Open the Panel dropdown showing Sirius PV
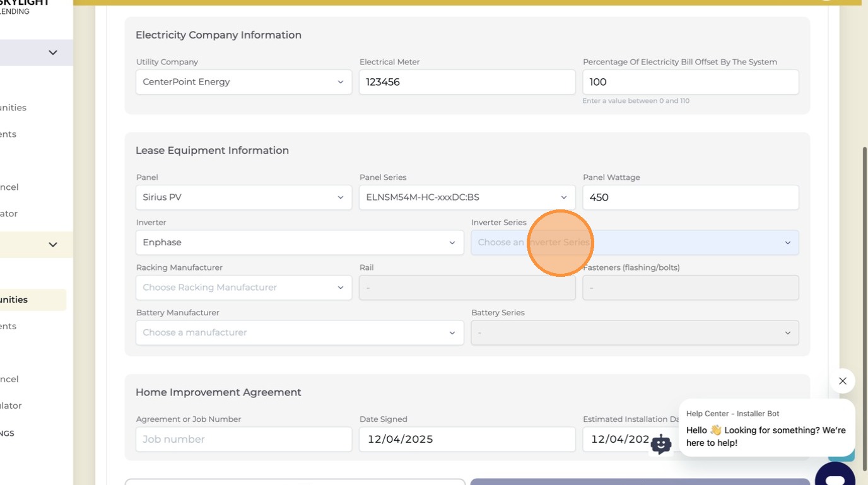 tap(243, 197)
